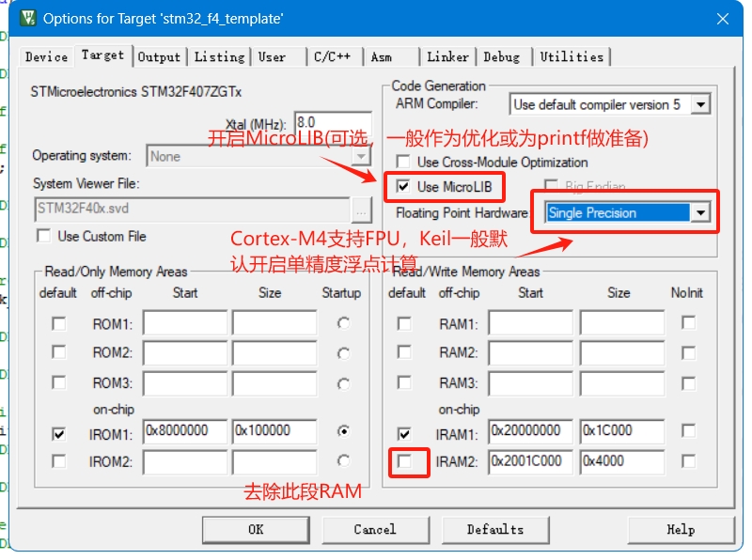The image size is (752, 560).
Task: Switch to the C/C++ tab
Action: pyautogui.click(x=335, y=57)
